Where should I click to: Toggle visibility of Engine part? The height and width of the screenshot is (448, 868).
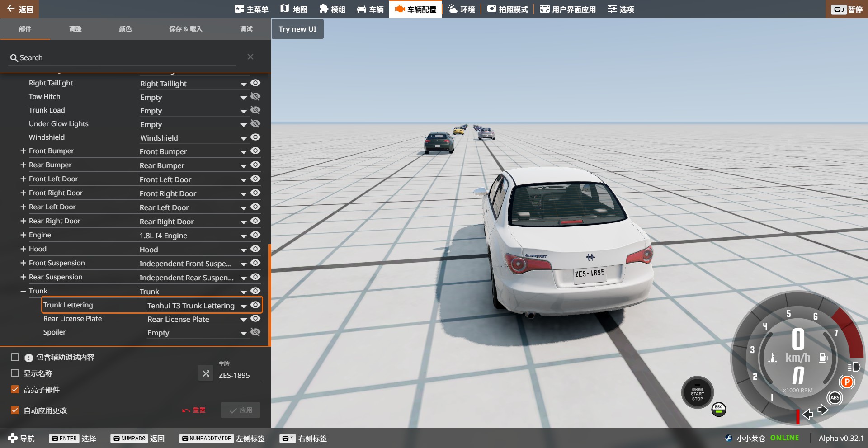coord(255,235)
